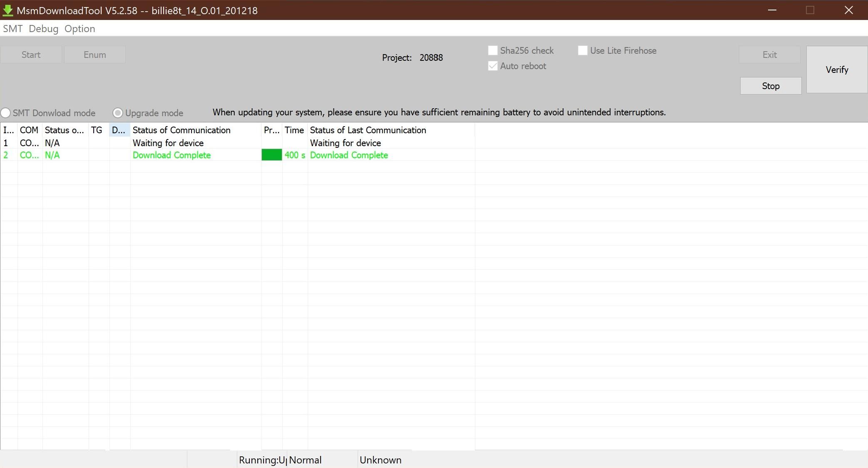Click the Status of Communication column header

pyautogui.click(x=181, y=130)
